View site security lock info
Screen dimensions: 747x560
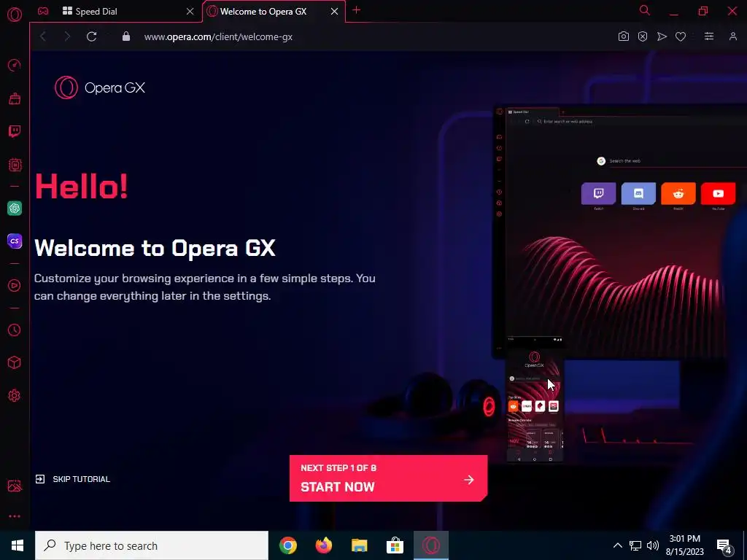[x=126, y=36]
